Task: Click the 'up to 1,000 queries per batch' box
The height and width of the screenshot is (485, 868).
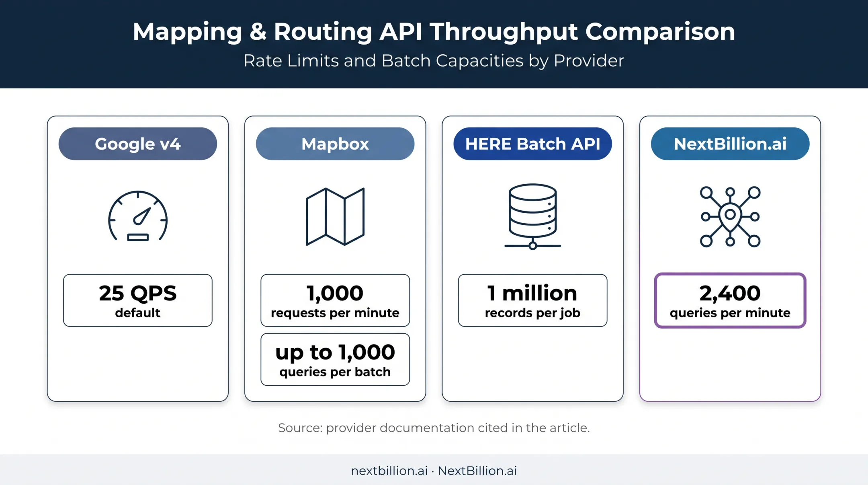Action: 335,360
